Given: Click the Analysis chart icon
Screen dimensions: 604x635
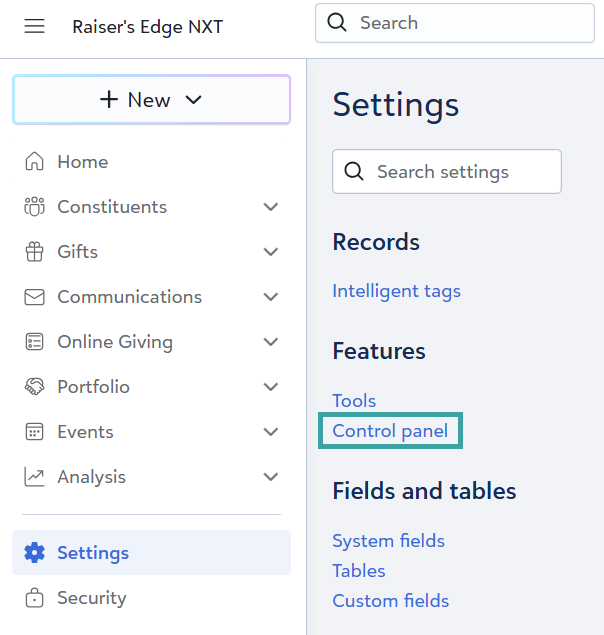Looking at the screenshot, I should (35, 477).
